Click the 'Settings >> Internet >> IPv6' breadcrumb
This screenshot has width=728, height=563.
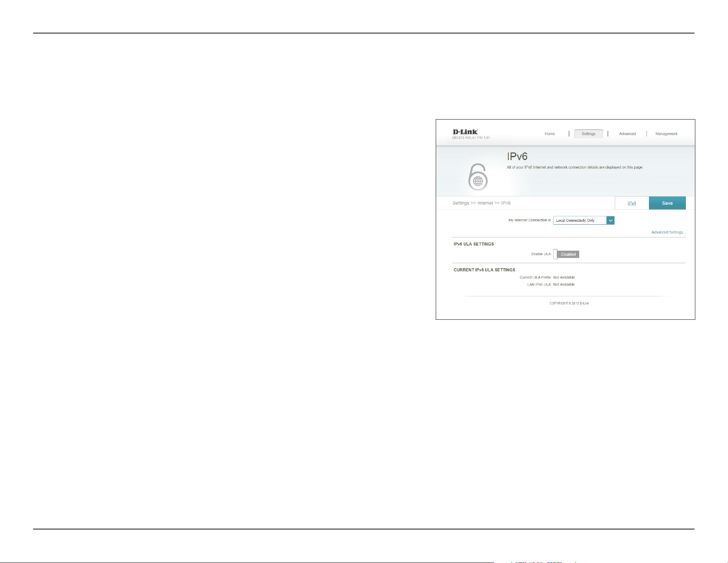pos(481,203)
